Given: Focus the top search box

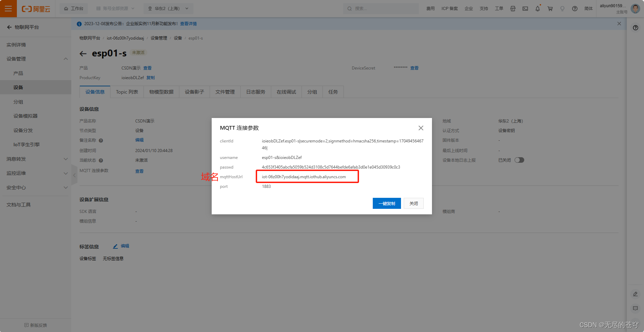Looking at the screenshot, I should tap(381, 9).
